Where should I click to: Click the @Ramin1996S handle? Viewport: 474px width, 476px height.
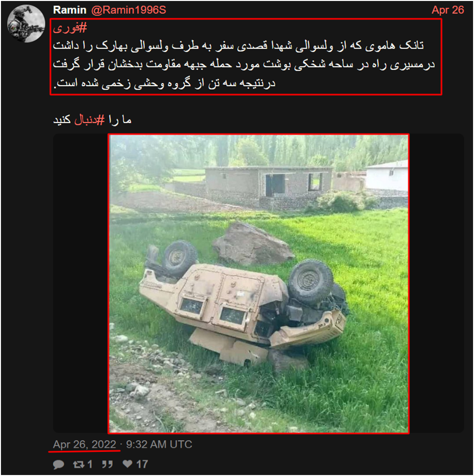click(129, 10)
